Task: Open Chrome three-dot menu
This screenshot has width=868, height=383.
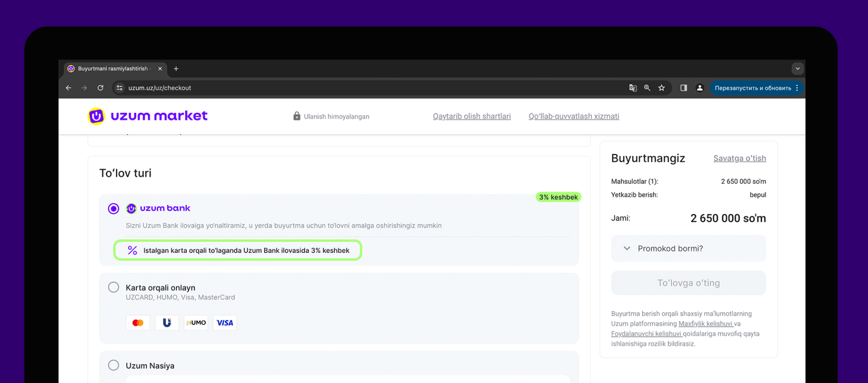Action: 797,88
